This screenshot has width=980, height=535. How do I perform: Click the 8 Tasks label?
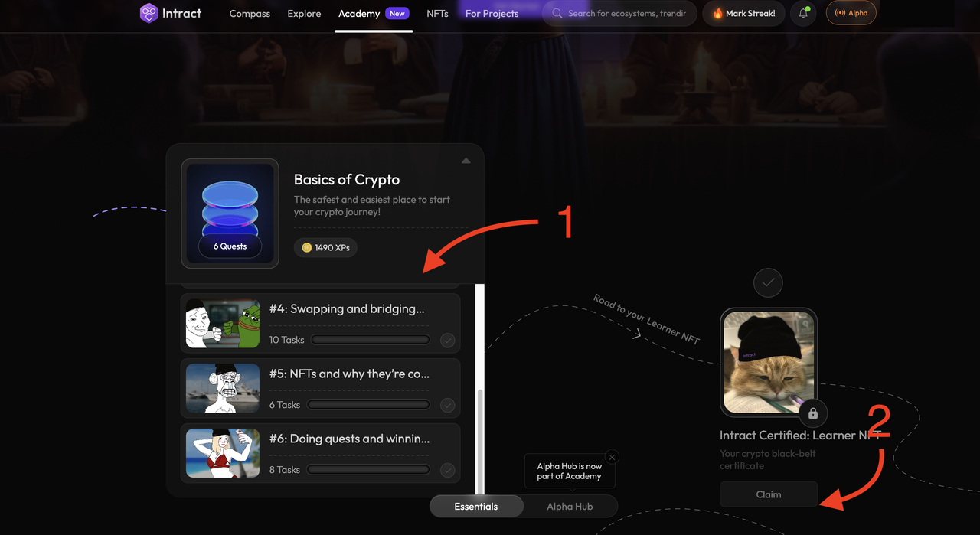coord(285,470)
